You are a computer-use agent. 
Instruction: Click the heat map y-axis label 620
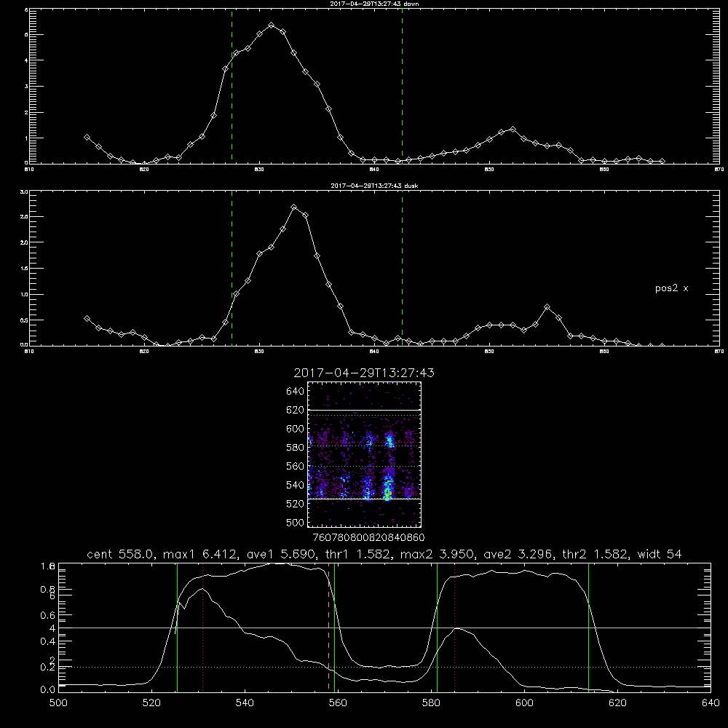[x=295, y=410]
